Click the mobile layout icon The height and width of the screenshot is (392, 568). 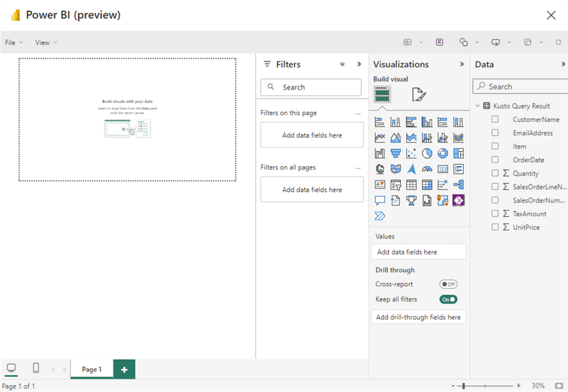pos(36,368)
